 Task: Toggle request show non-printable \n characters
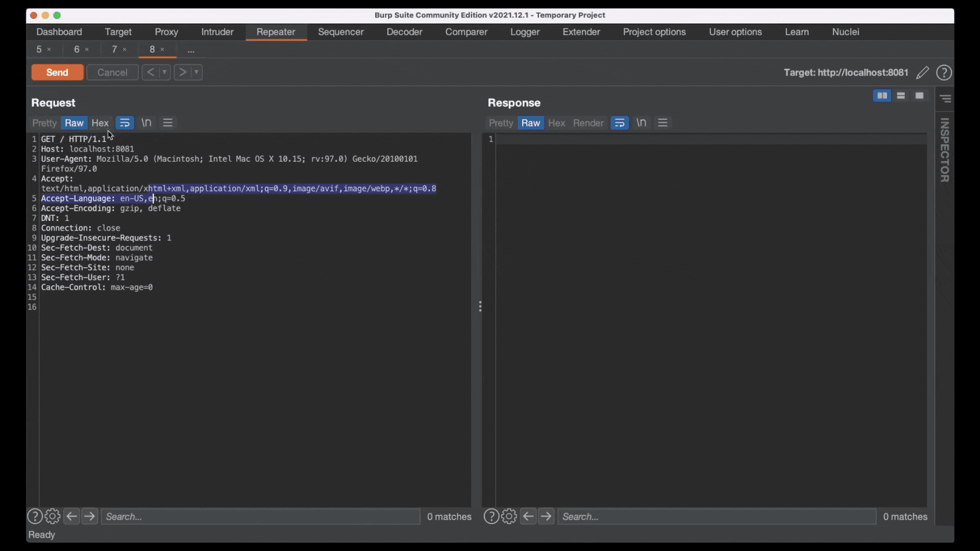click(x=146, y=123)
